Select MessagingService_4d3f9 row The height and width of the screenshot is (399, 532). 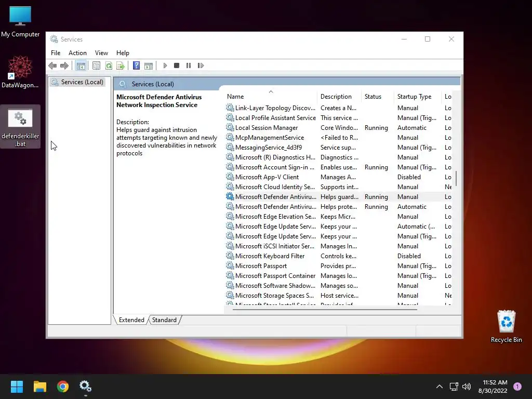[338, 147]
